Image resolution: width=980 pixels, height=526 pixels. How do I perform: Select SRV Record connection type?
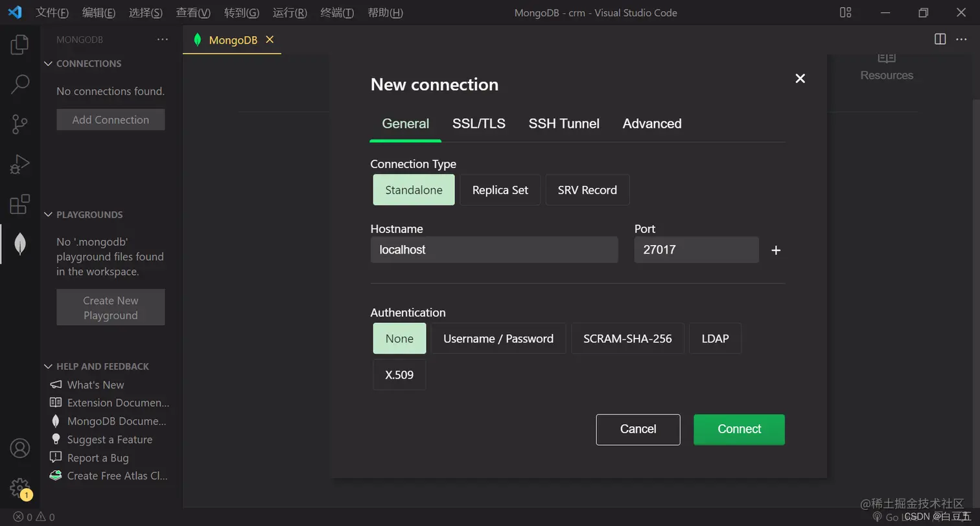click(x=587, y=190)
